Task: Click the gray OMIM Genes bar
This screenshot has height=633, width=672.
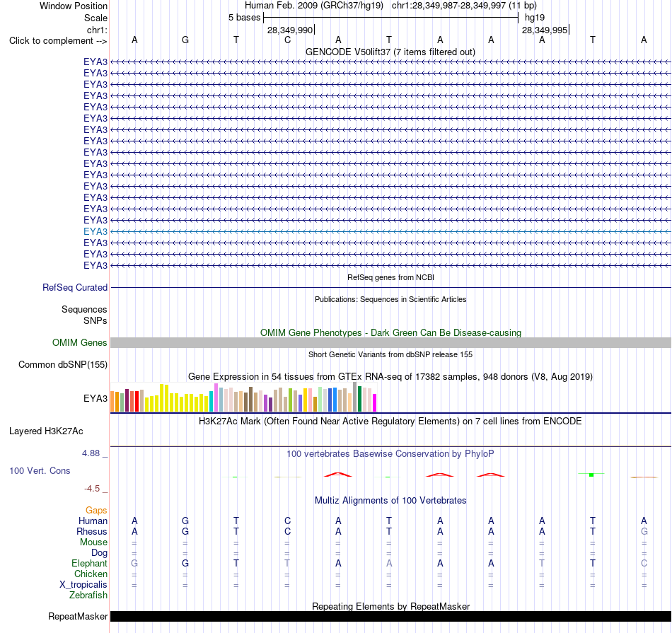Action: (390, 342)
